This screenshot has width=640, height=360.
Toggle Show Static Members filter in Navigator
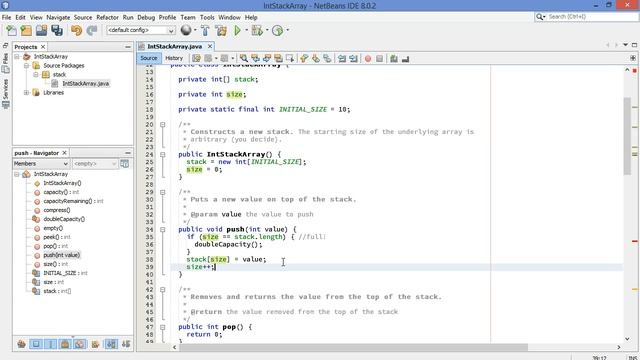51,344
